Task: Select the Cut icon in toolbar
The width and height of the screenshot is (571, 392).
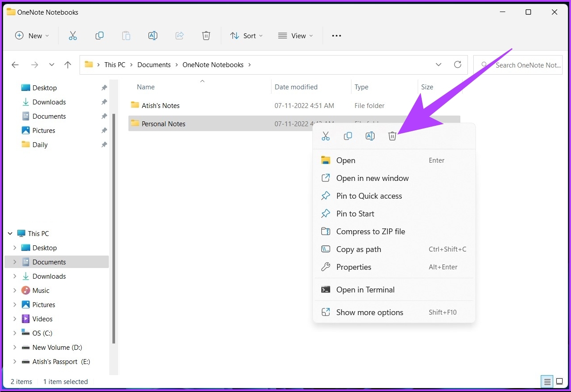Action: point(73,36)
